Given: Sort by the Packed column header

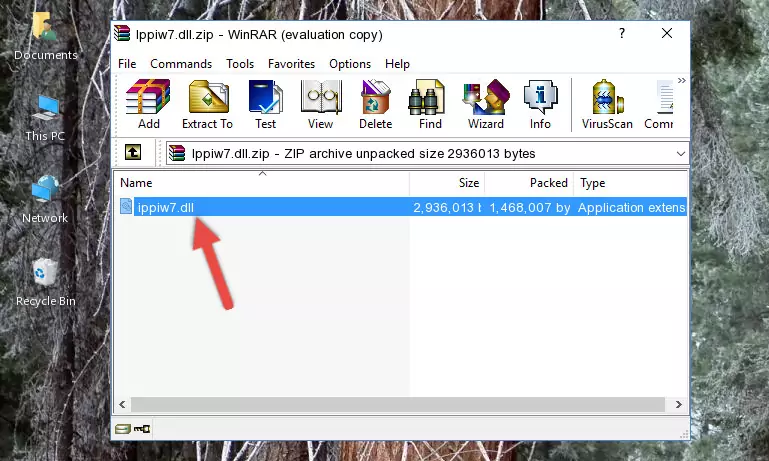Looking at the screenshot, I should pyautogui.click(x=529, y=183).
